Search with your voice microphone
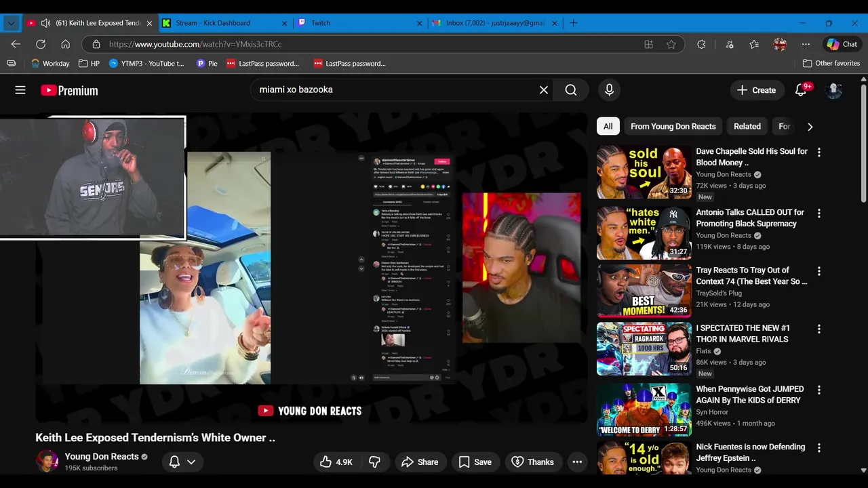Viewport: 868px width, 488px height. tap(609, 89)
